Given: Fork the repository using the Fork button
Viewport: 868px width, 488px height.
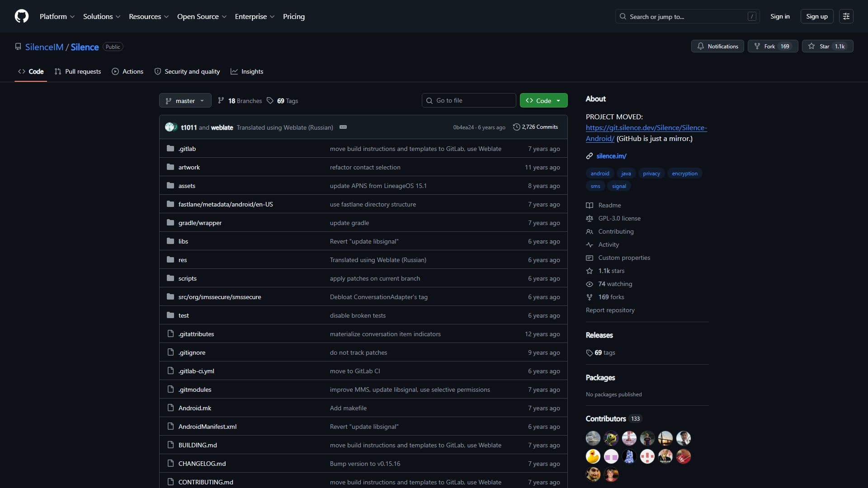Looking at the screenshot, I should pos(773,46).
